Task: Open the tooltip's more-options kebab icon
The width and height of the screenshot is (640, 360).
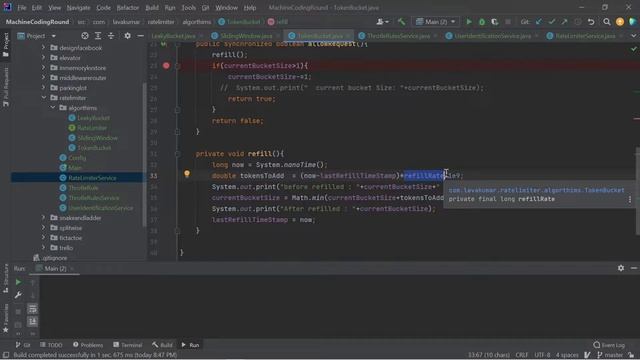Action: 630,199
